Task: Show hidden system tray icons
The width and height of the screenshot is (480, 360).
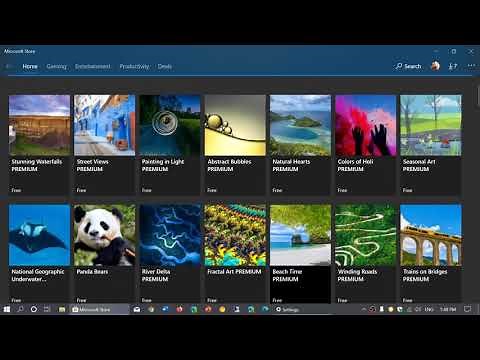Action: click(364, 309)
